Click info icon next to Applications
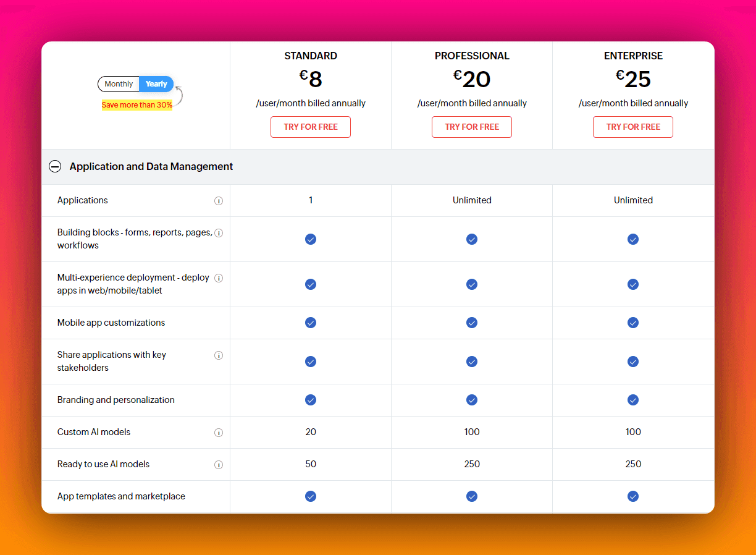756x555 pixels. coord(218,201)
